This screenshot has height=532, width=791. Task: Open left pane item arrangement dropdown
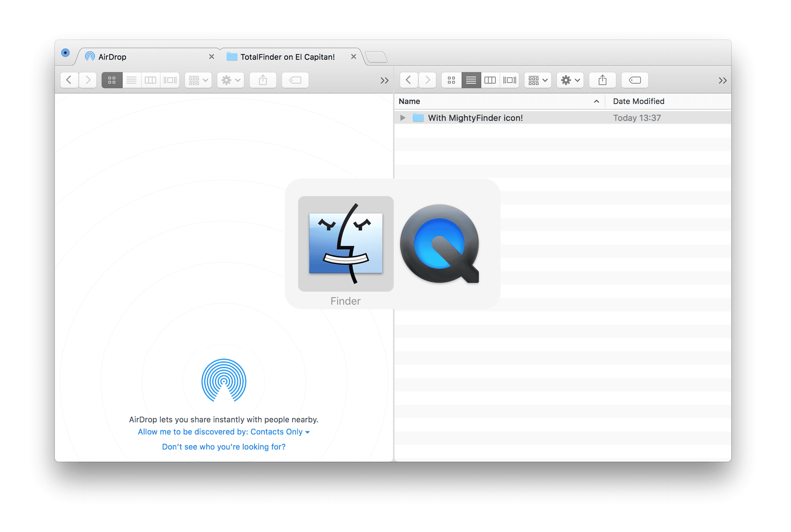pyautogui.click(x=198, y=80)
